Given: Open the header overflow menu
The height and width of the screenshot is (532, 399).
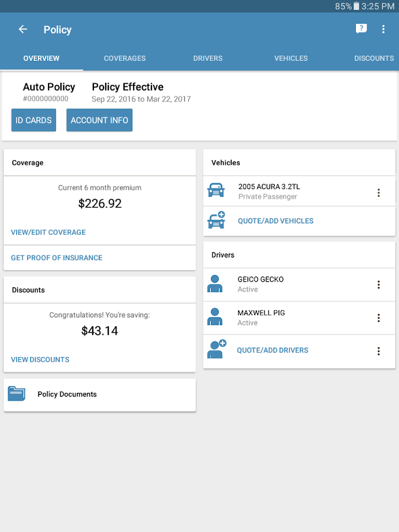Looking at the screenshot, I should coord(384,30).
